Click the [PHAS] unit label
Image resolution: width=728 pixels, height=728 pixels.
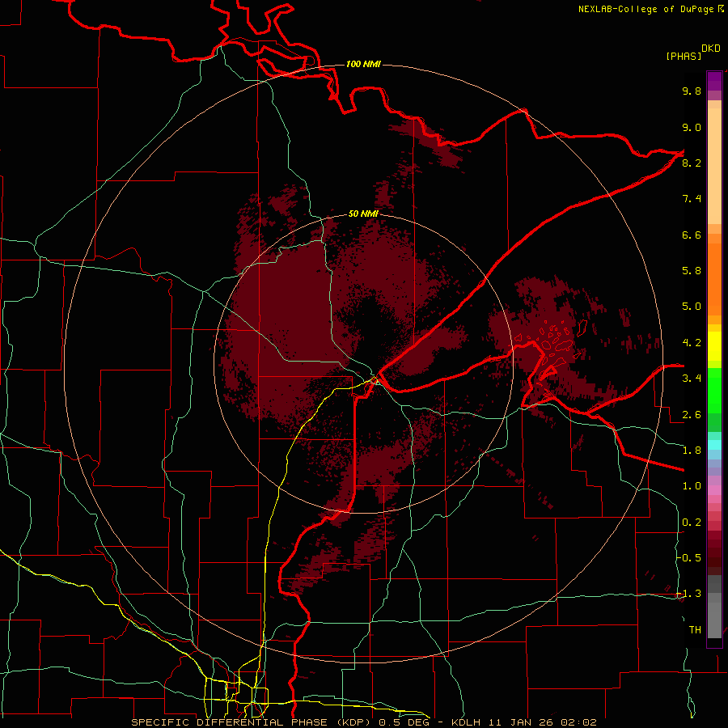coord(684,56)
